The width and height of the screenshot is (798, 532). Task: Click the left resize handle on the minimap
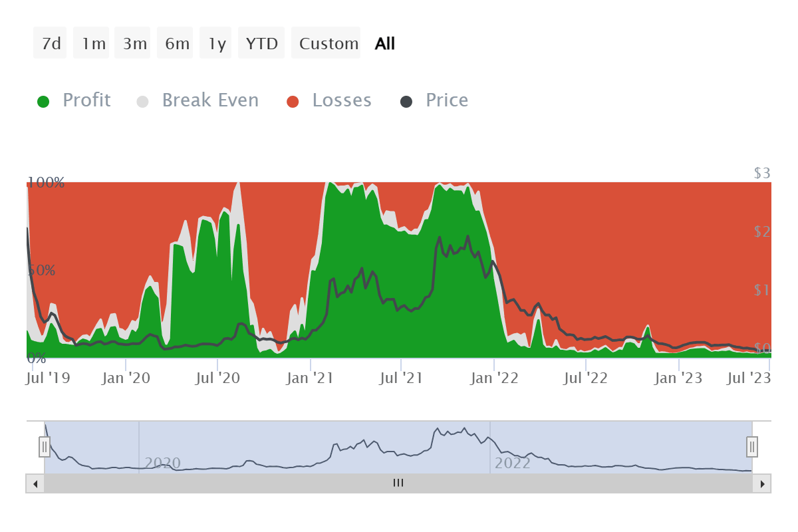coord(44,447)
